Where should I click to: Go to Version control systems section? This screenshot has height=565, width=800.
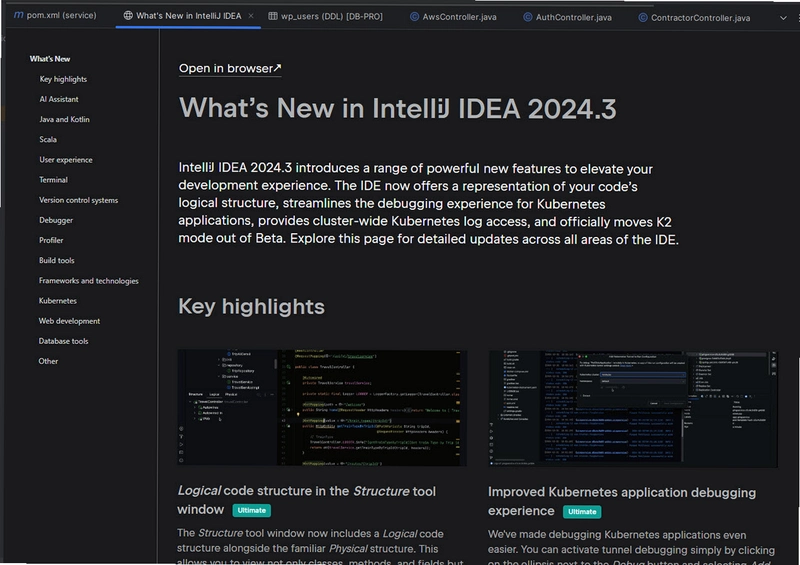(79, 200)
